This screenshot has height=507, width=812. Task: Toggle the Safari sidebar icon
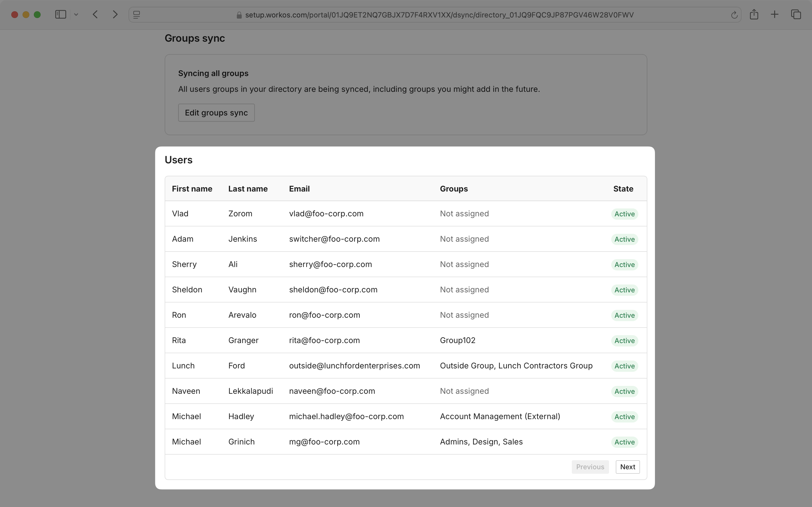(60, 14)
